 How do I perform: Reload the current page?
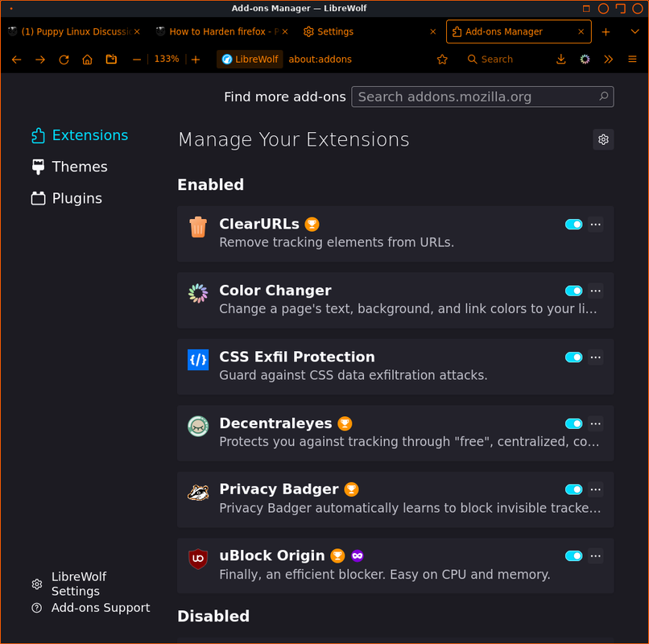pyautogui.click(x=64, y=60)
